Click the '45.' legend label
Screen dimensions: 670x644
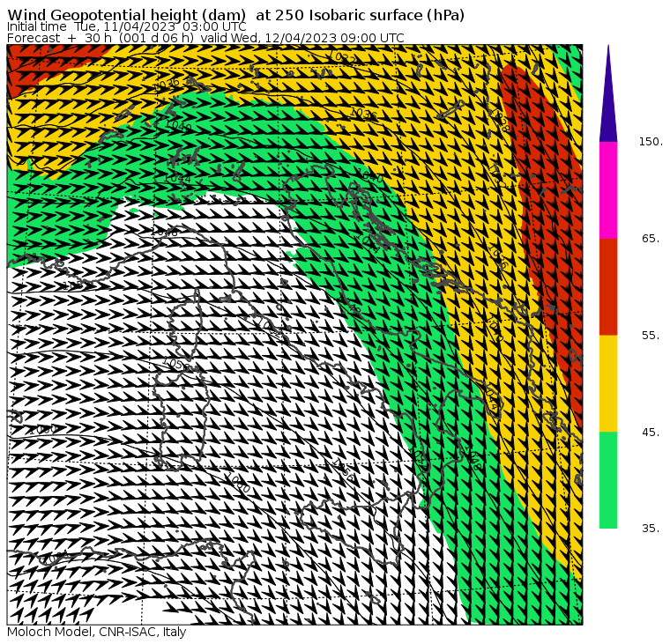click(x=651, y=433)
